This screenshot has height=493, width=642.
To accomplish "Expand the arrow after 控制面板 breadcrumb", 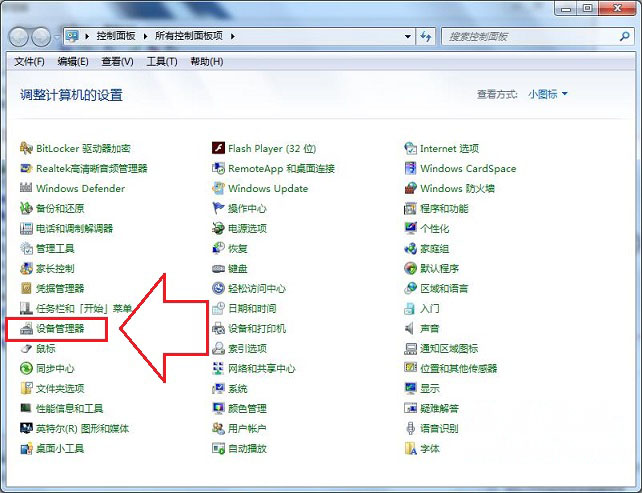I will (145, 36).
